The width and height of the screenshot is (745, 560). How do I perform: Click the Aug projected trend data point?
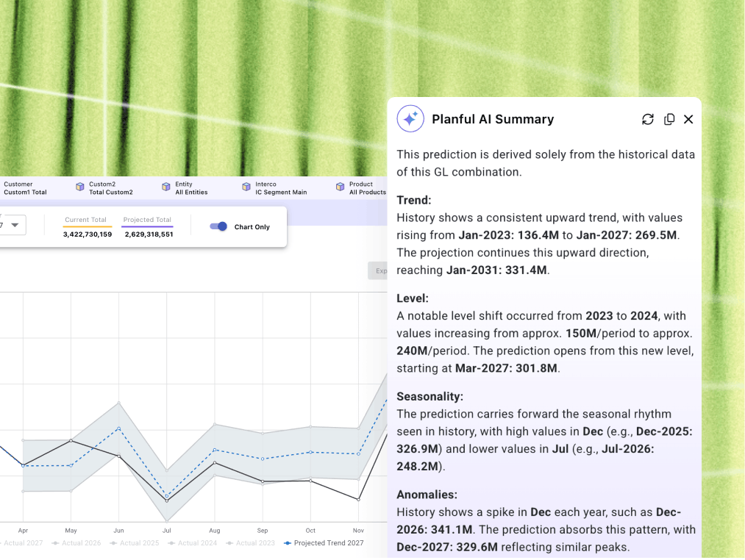coord(215,449)
